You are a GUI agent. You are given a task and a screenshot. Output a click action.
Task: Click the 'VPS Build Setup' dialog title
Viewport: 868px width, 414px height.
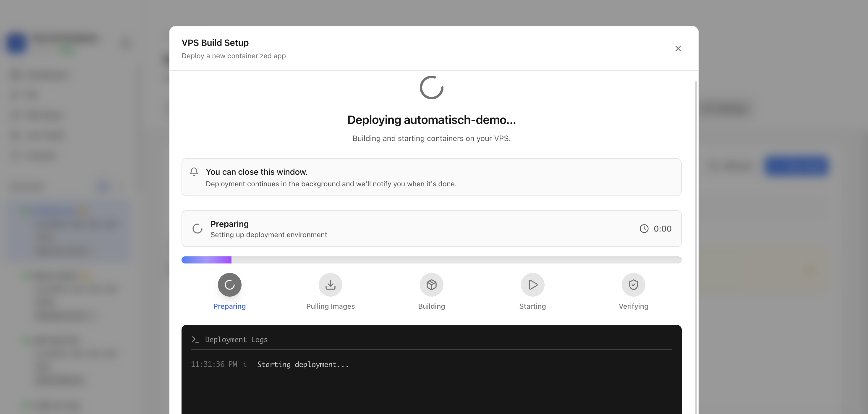[215, 43]
